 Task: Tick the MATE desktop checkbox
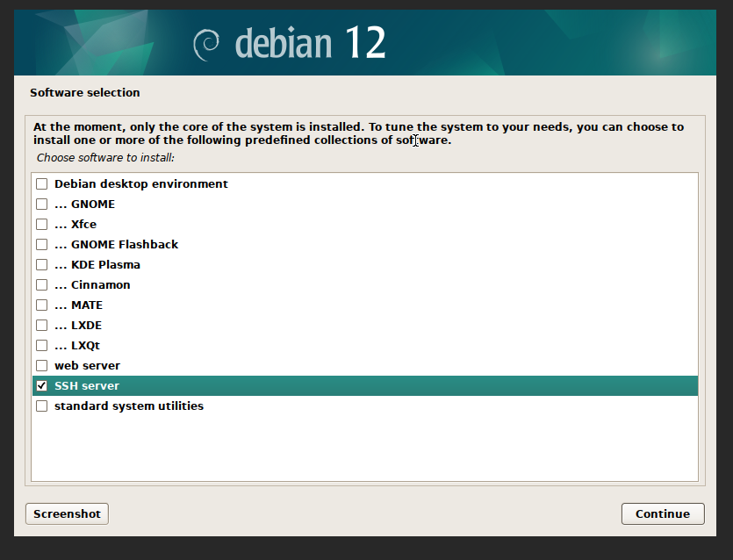pyautogui.click(x=41, y=305)
